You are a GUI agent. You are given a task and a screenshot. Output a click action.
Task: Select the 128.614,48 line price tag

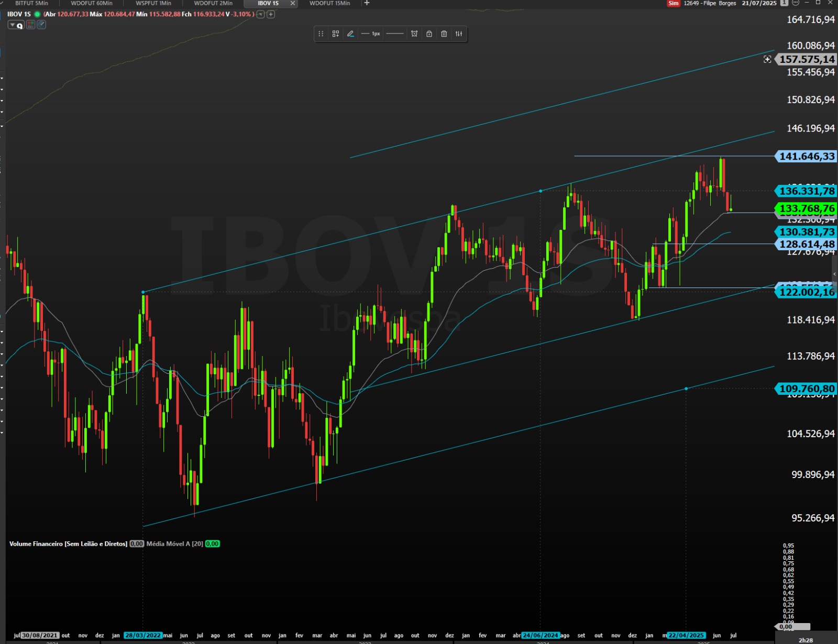807,244
